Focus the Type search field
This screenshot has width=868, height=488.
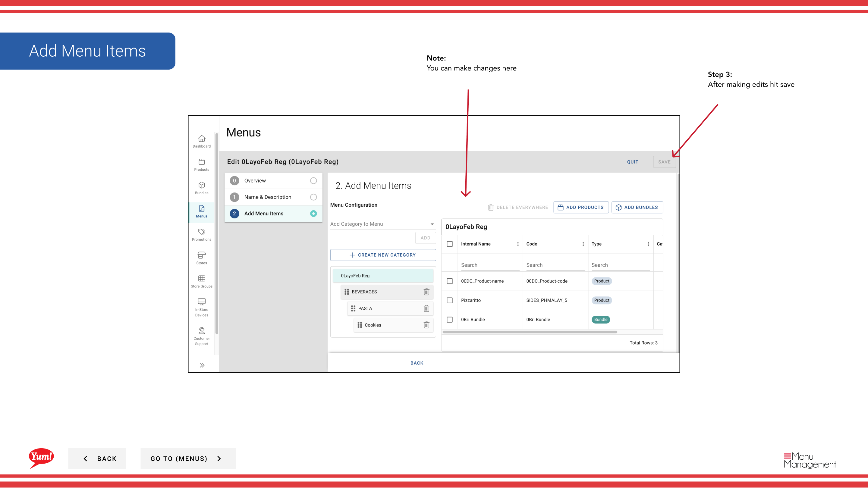pos(620,265)
